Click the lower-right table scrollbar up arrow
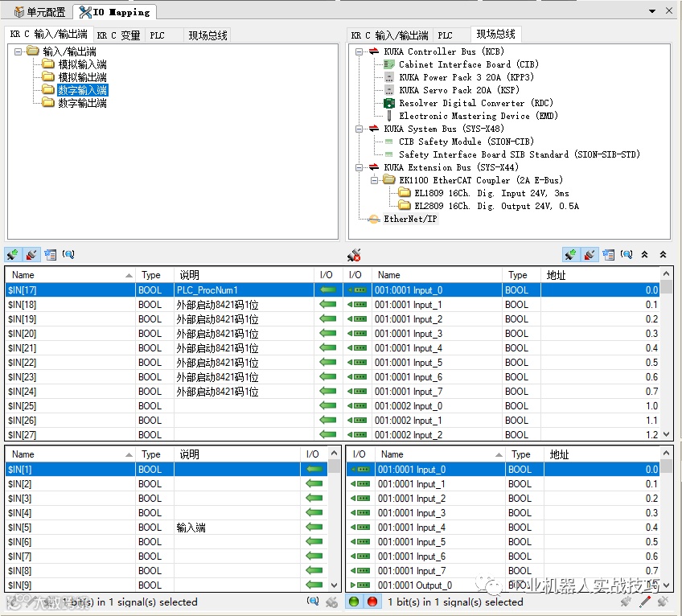682x616 pixels. pyautogui.click(x=667, y=454)
